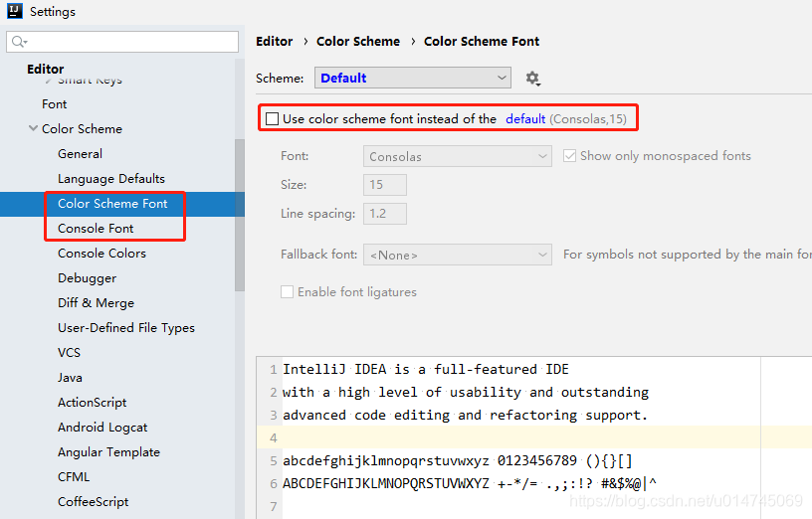Select VCS tree item
This screenshot has width=812, height=519.
[69, 352]
